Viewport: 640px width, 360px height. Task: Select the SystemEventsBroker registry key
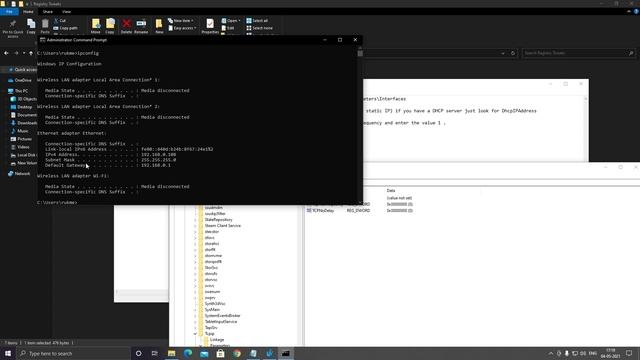(222, 316)
